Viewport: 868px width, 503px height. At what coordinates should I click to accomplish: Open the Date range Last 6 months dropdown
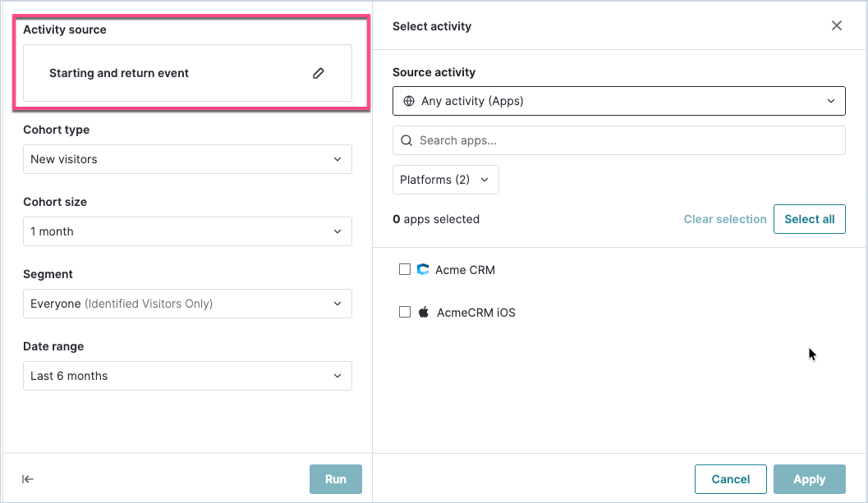click(x=188, y=376)
